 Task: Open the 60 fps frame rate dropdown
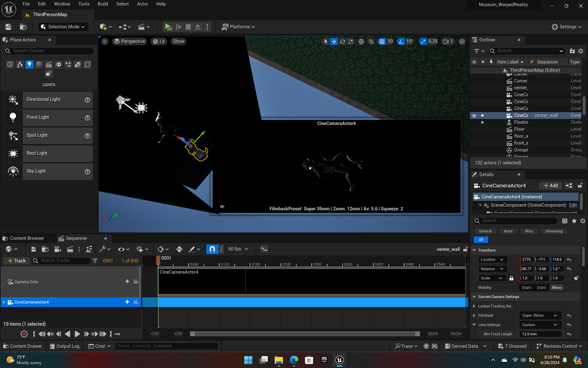tap(238, 249)
